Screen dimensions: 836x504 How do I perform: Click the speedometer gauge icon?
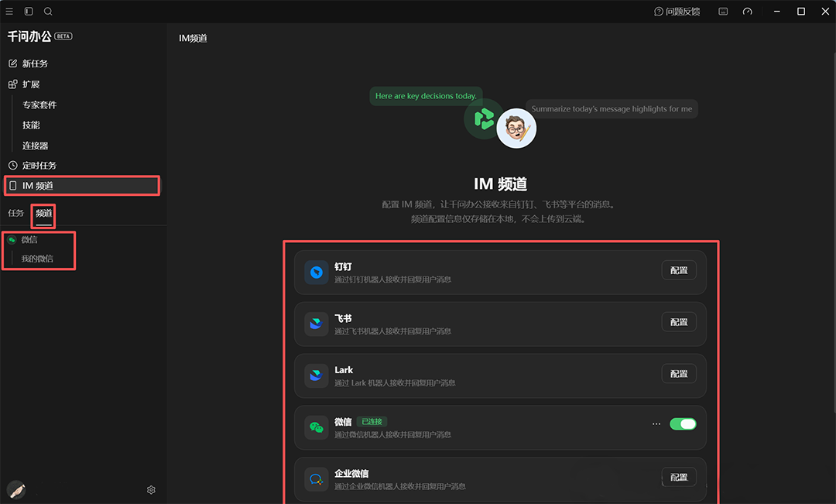coord(748,12)
